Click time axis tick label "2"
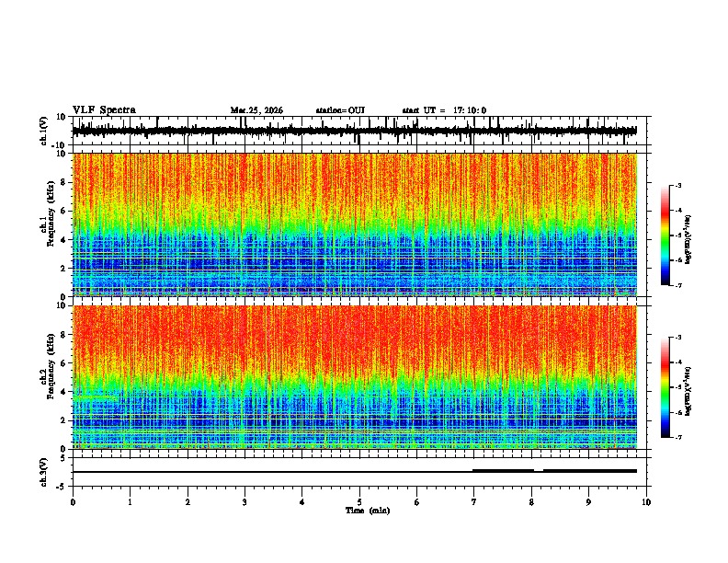The width and height of the screenshot is (728, 563). [188, 502]
